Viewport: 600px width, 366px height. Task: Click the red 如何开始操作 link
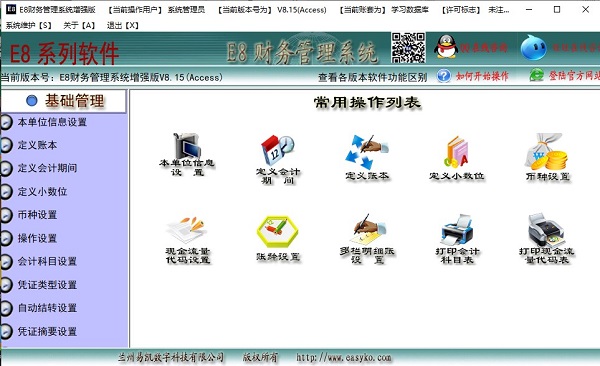coord(482,76)
